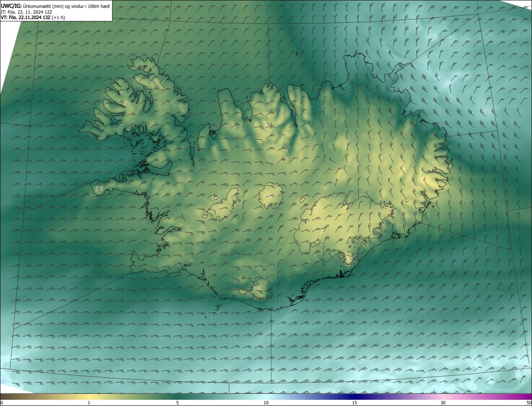The height and width of the screenshot is (406, 532).
Task: Click the 'VT: Fös. 22.11.2024 13Z (+1 h)' line
Action: (33, 17)
